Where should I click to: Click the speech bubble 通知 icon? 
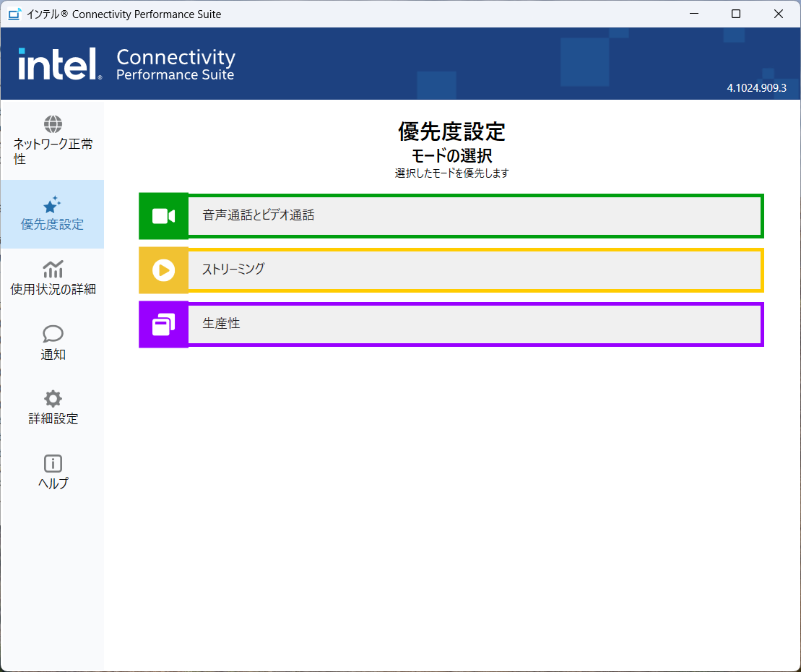tap(53, 333)
